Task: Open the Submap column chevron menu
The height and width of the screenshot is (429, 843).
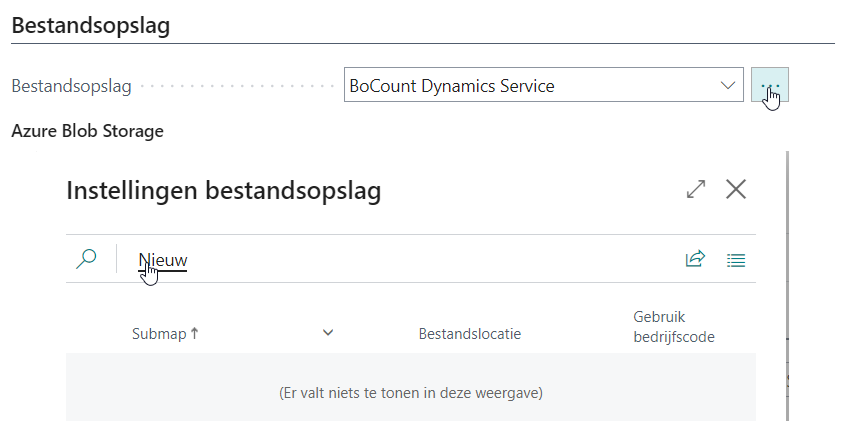Action: coord(328,333)
